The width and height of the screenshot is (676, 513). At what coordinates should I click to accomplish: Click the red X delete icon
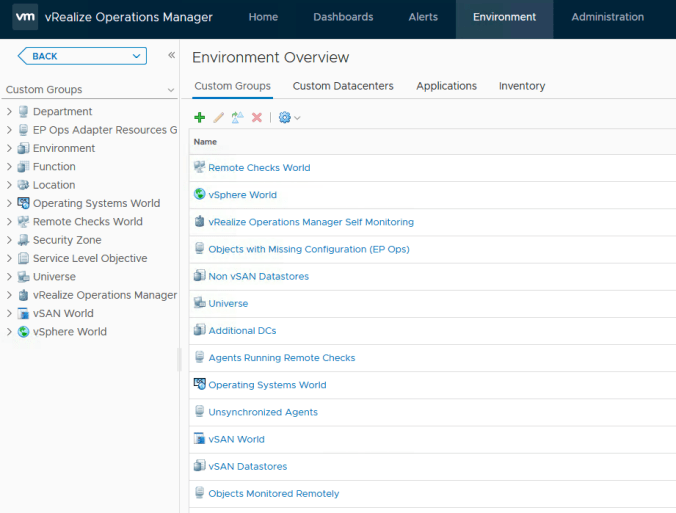[257, 117]
